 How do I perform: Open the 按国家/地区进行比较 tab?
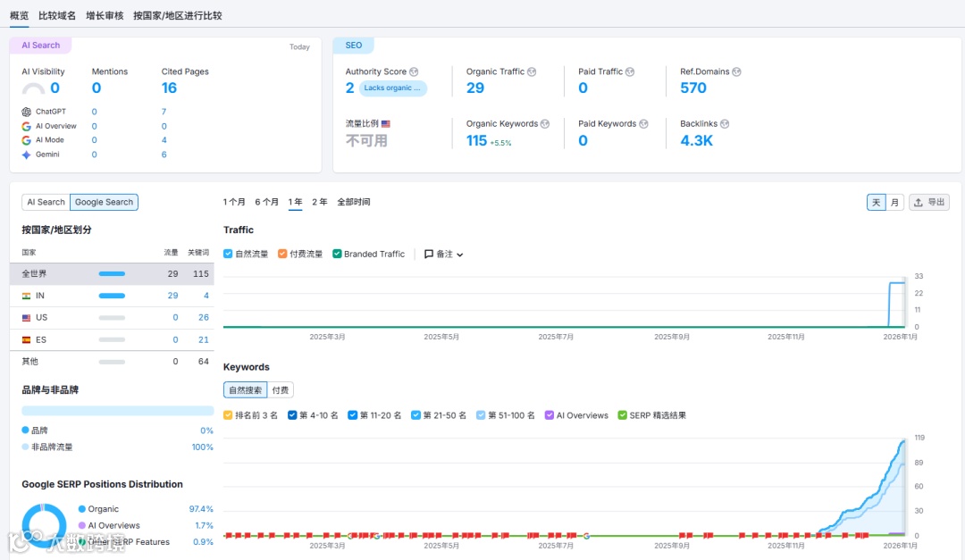click(177, 15)
